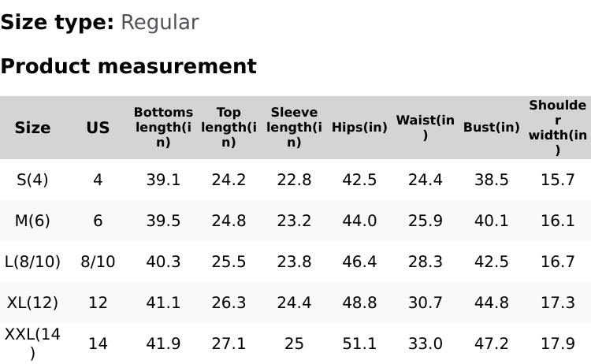
Task: Select the Bottoms length column header
Action: pyautogui.click(x=163, y=128)
